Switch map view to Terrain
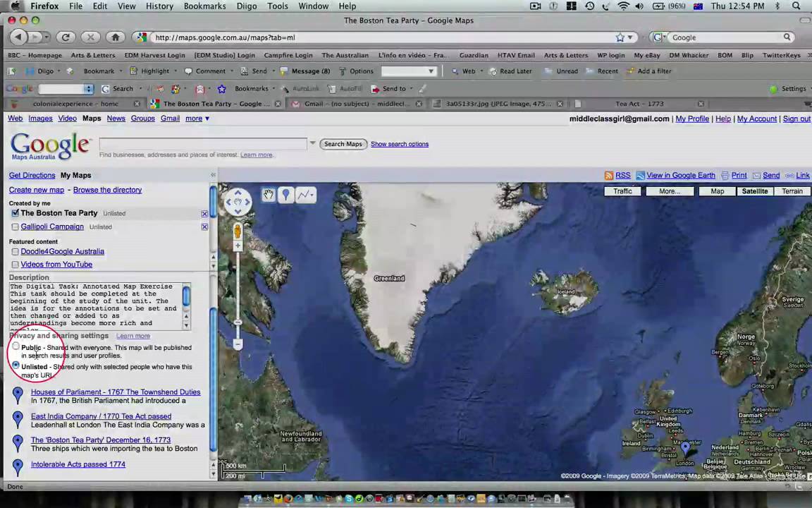 tap(792, 191)
